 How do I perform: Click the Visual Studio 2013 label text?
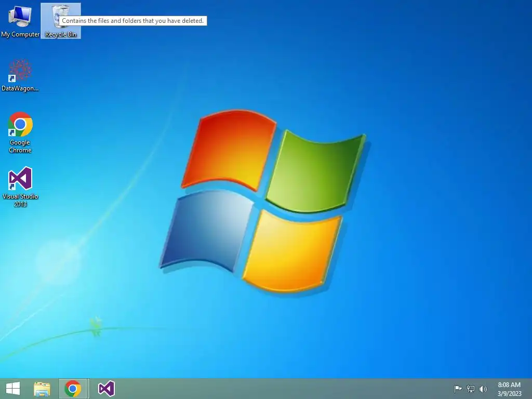pyautogui.click(x=20, y=200)
